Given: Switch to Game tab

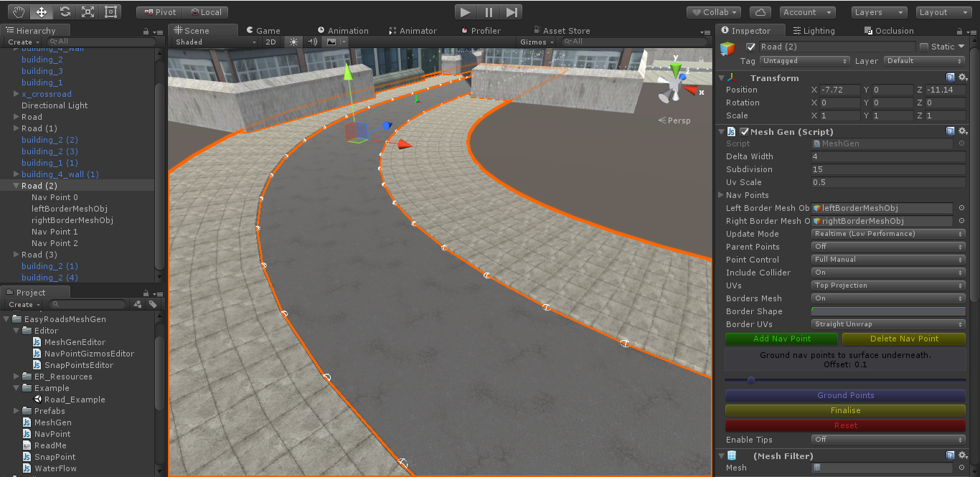Looking at the screenshot, I should 263,31.
